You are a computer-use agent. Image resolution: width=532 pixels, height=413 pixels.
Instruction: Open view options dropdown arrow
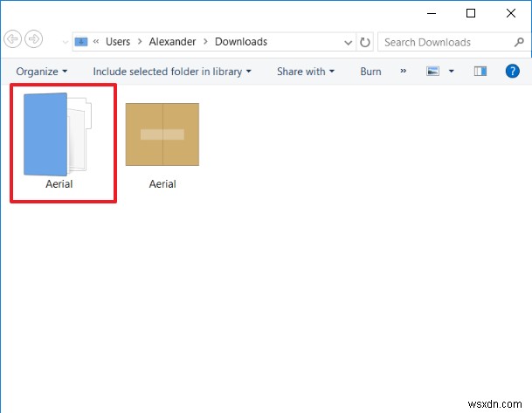(451, 72)
